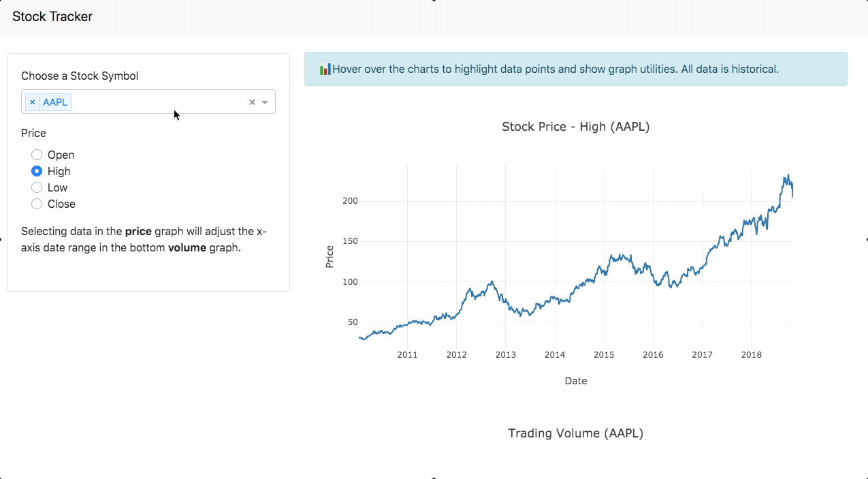Click the Stock Tracker navbar title
The height and width of the screenshot is (479, 868).
point(52,16)
